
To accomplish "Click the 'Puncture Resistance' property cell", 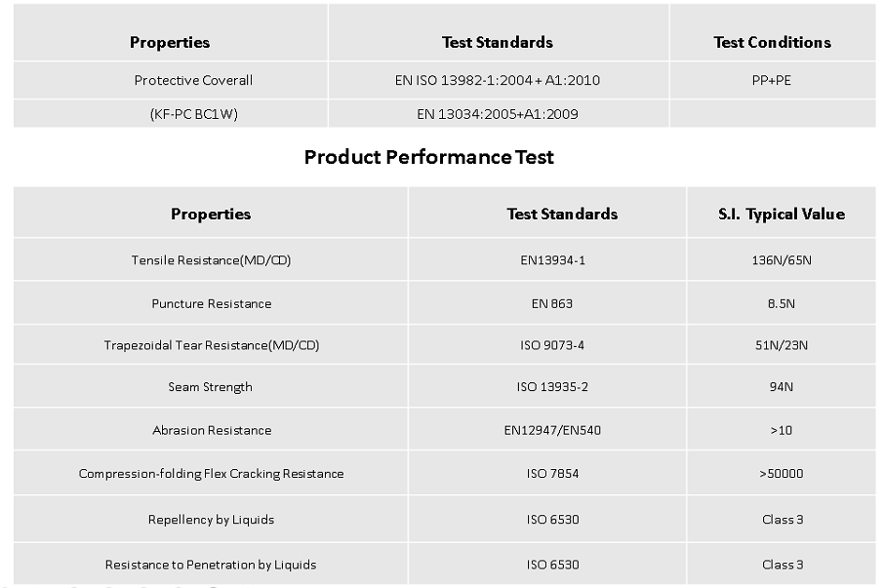I will (x=212, y=303).
